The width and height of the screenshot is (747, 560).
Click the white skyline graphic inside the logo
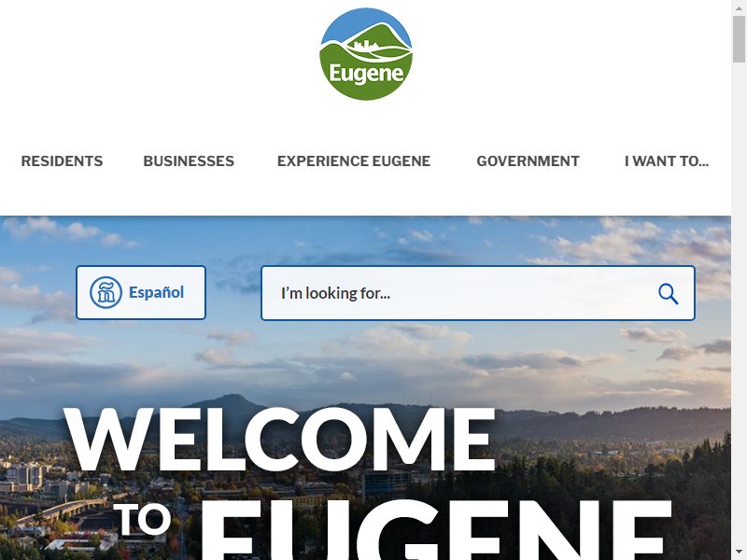pos(366,45)
